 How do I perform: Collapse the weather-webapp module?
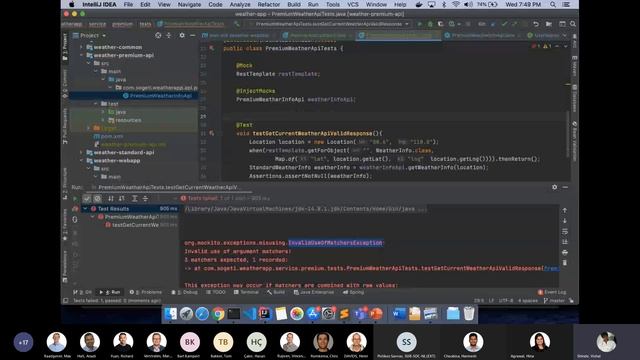(81, 160)
